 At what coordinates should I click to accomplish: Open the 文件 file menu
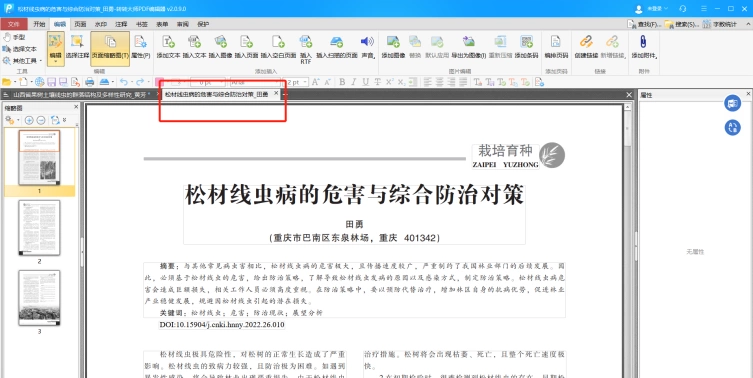pyautogui.click(x=14, y=24)
